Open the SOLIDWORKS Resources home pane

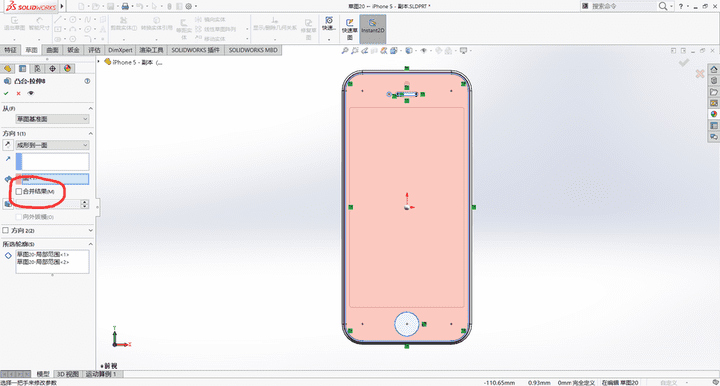pos(714,69)
